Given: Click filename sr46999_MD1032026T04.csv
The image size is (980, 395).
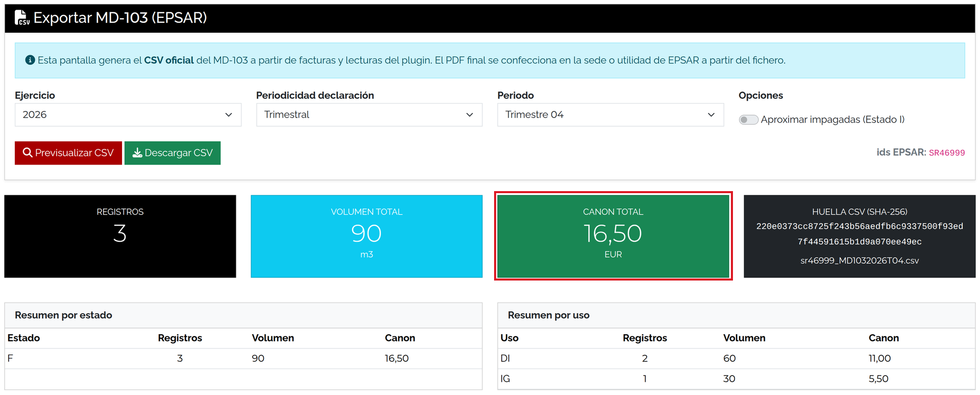Looking at the screenshot, I should pyautogui.click(x=860, y=261).
